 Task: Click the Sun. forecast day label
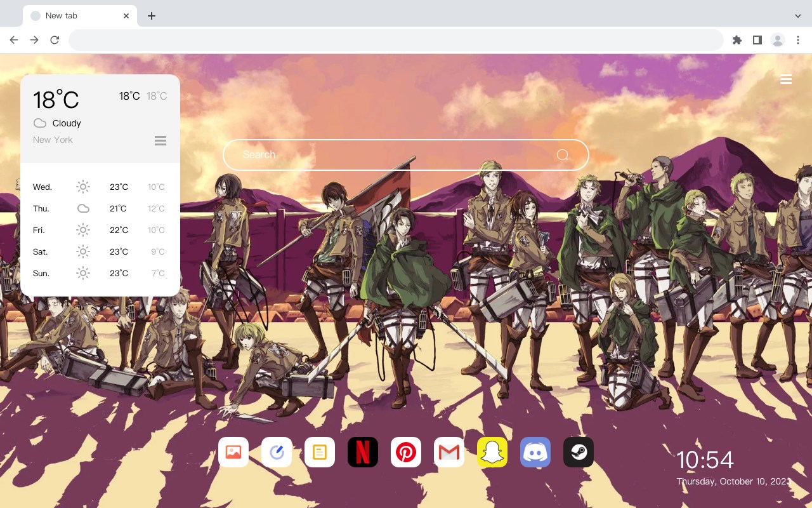point(41,273)
